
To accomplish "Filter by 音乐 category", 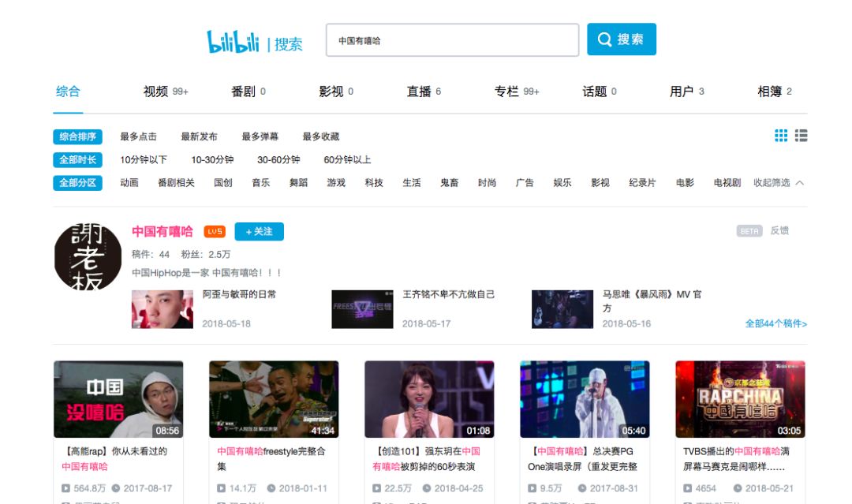I will (x=261, y=182).
